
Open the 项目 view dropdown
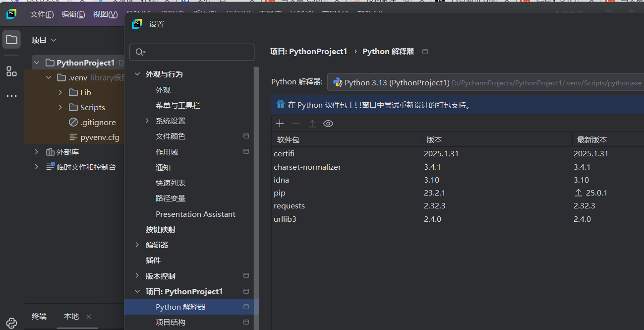(x=44, y=40)
